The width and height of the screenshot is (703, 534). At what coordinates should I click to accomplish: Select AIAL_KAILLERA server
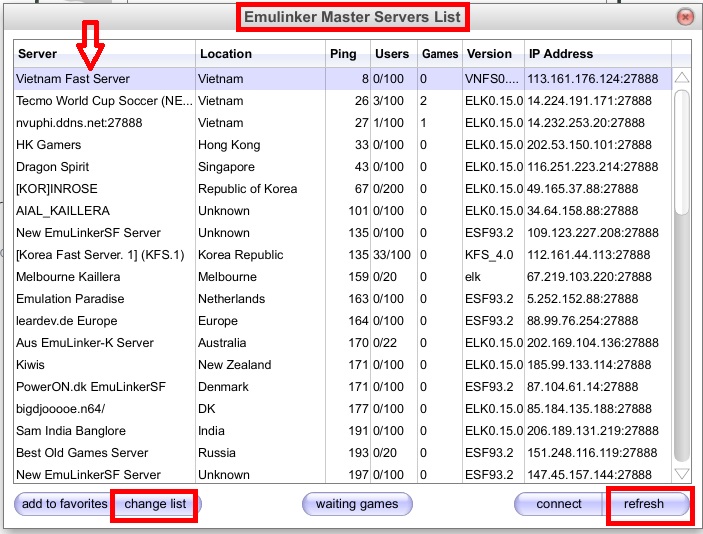click(343, 211)
